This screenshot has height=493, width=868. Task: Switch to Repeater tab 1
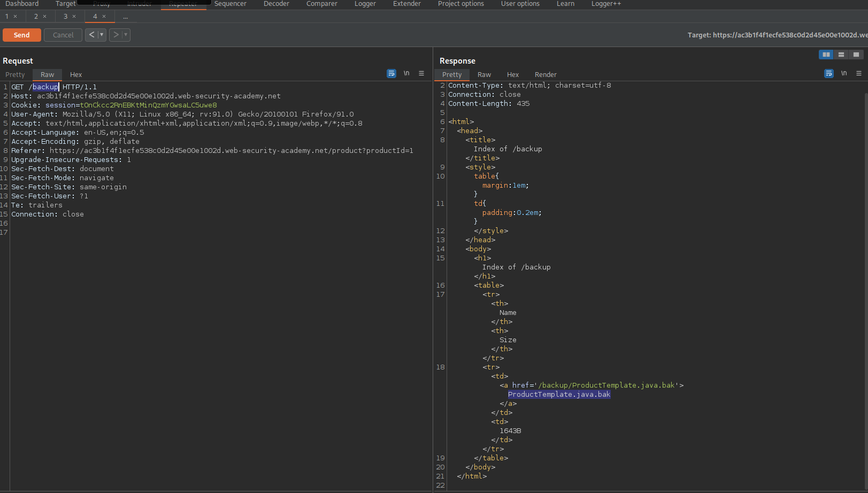(x=7, y=16)
